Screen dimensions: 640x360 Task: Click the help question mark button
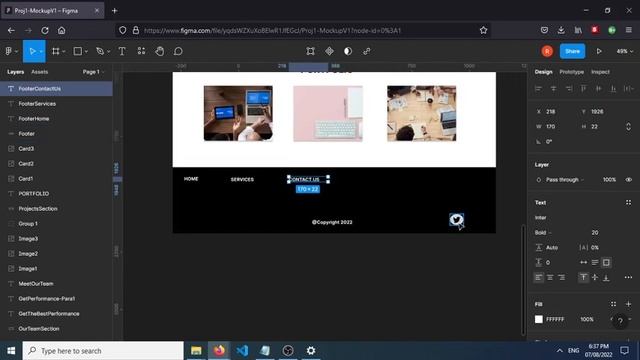pyautogui.click(x=620, y=321)
